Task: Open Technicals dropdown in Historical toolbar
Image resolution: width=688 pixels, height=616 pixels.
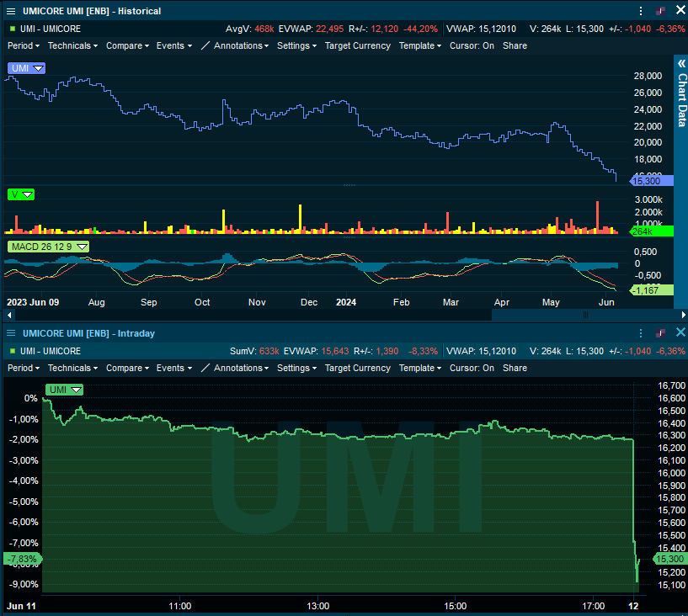Action: click(72, 45)
